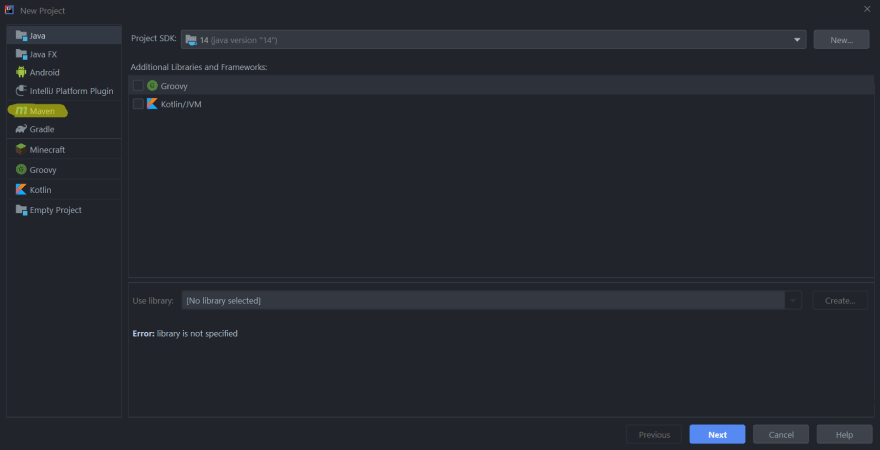Click the 'Error: library is not specified' message
Image resolution: width=880 pixels, height=450 pixels.
coord(185,333)
